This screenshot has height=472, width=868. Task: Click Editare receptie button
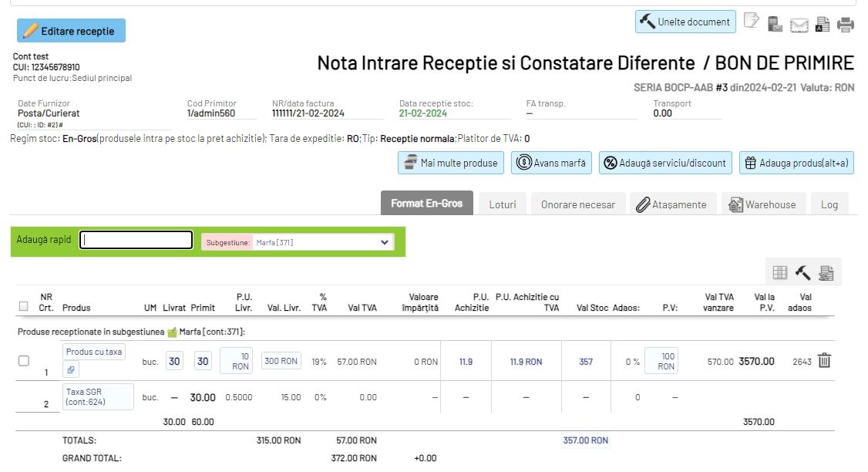[x=71, y=31]
